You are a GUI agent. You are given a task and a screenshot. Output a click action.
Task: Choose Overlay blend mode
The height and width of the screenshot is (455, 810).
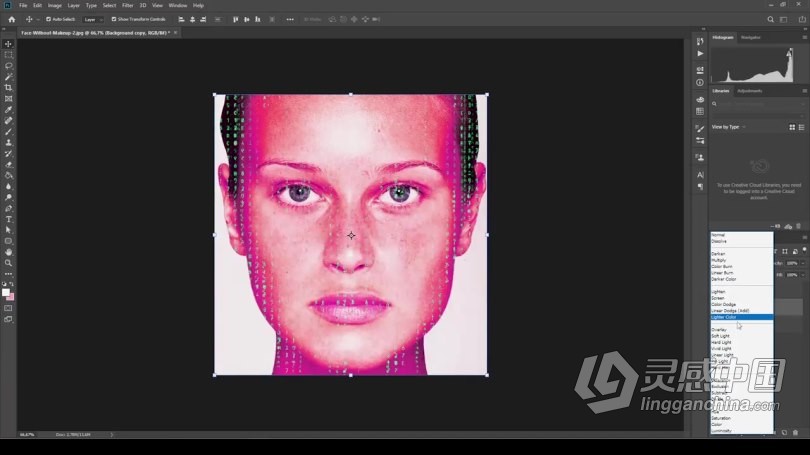742,330
